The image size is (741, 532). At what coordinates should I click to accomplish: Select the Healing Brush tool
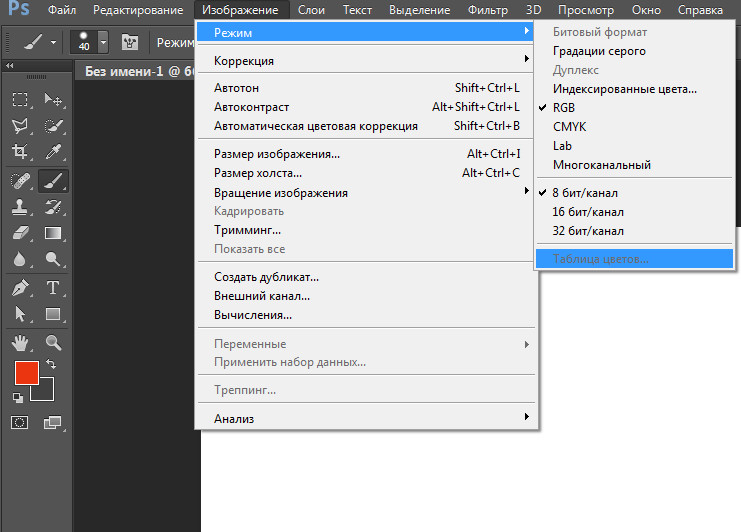pyautogui.click(x=20, y=181)
